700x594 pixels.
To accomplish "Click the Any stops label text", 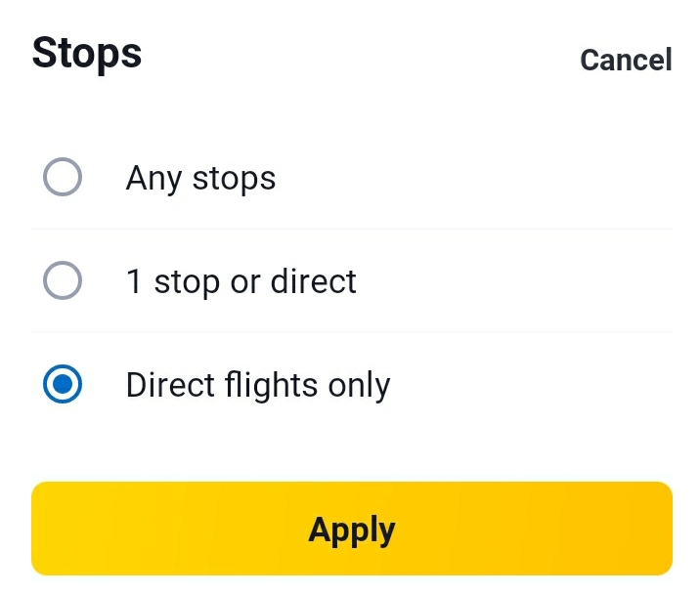I will pyautogui.click(x=200, y=178).
